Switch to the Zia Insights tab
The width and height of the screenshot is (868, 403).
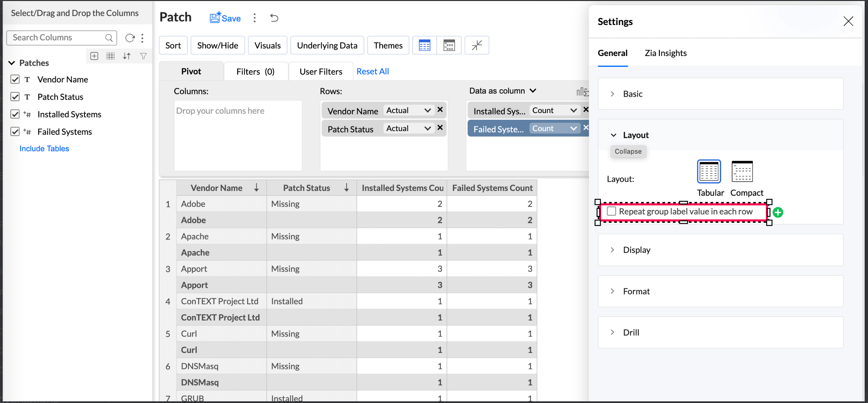tap(665, 53)
